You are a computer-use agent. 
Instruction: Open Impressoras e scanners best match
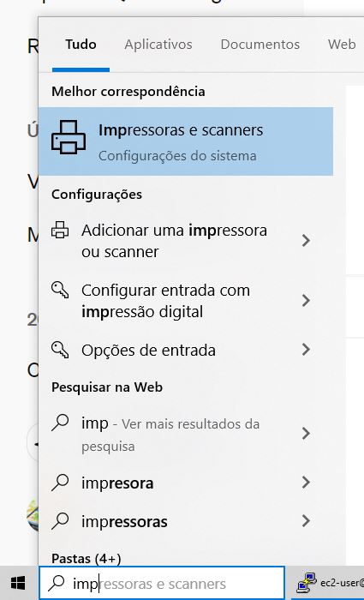[186, 141]
